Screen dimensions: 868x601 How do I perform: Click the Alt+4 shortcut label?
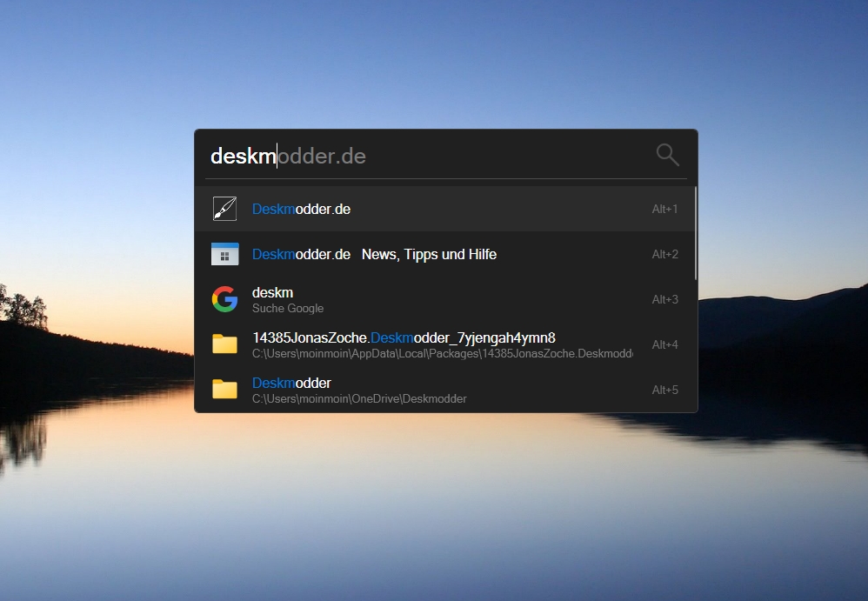tap(664, 344)
